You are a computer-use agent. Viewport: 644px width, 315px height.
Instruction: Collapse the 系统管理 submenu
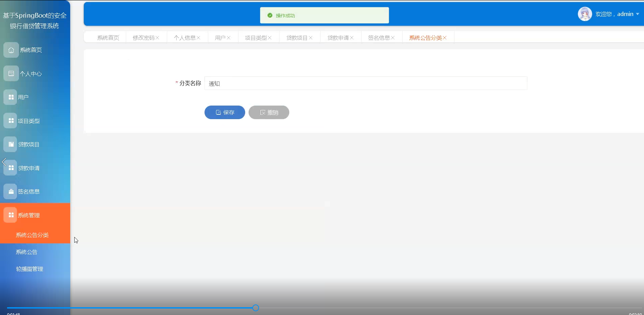click(x=29, y=215)
